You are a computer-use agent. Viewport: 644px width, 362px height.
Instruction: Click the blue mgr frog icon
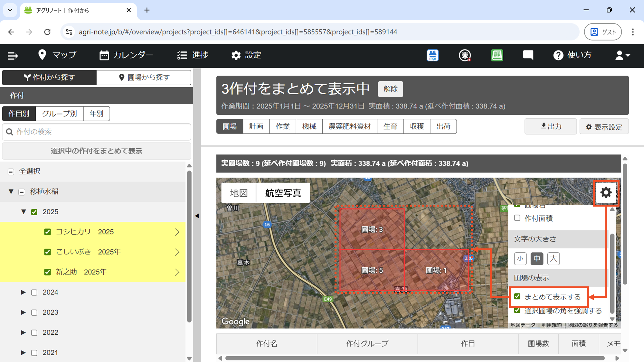pyautogui.click(x=432, y=55)
